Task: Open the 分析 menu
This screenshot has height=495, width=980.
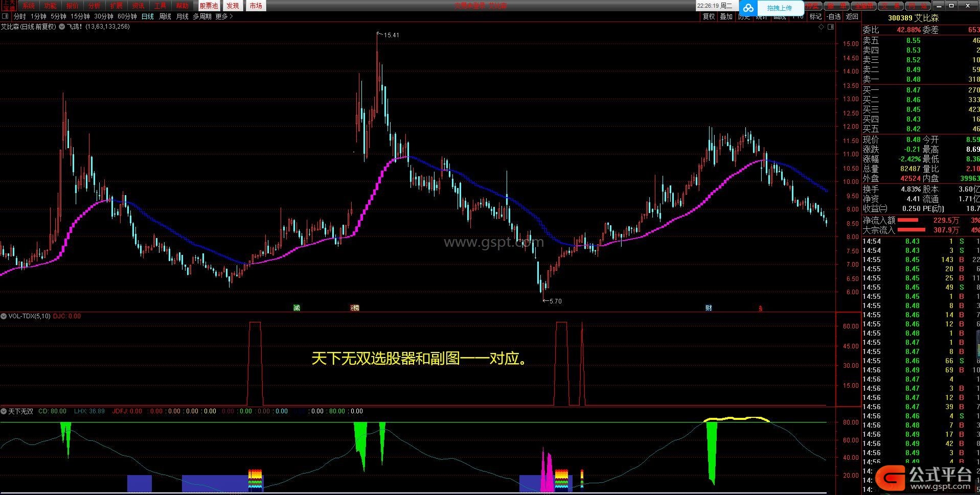Action: point(94,6)
